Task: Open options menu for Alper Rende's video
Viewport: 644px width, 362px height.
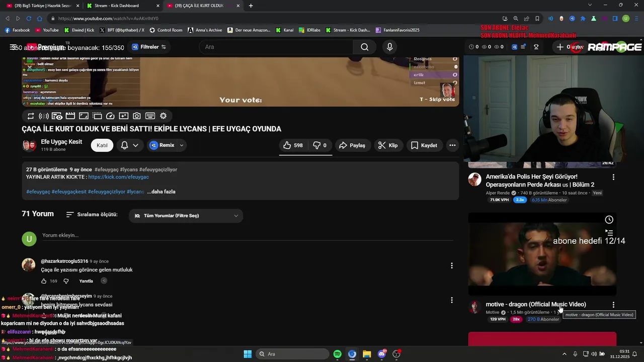Action: click(613, 177)
